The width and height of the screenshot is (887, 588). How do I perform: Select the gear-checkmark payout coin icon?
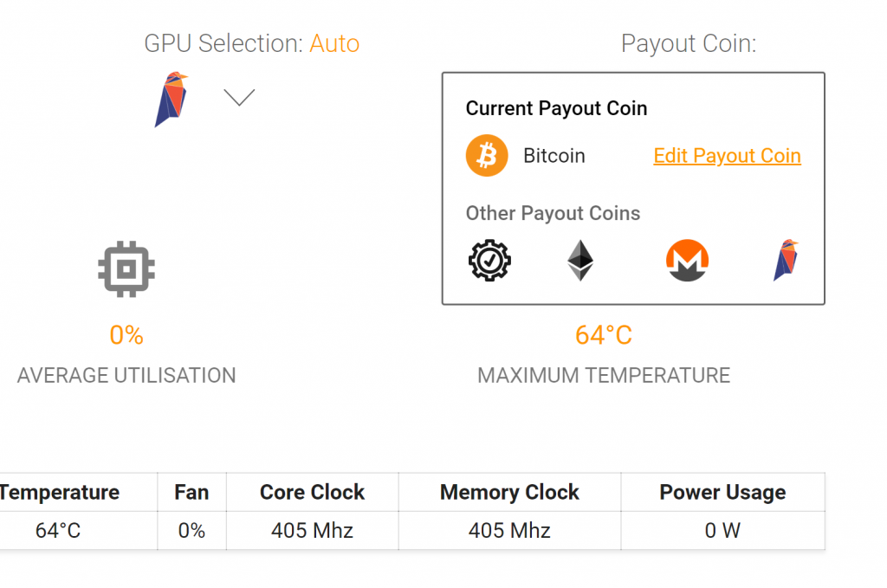click(x=490, y=261)
